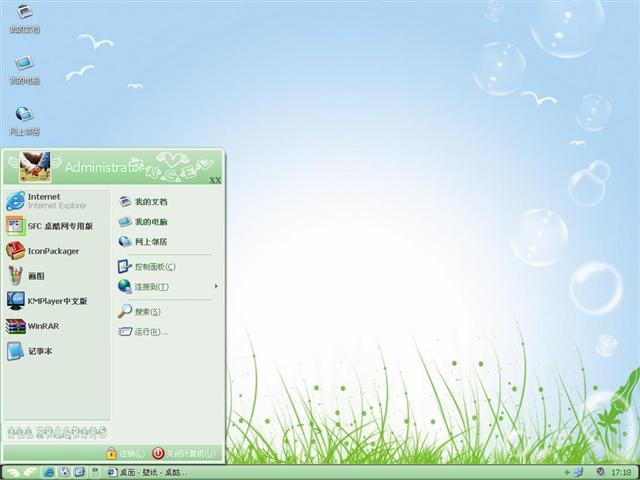
Task: Select 我的电脑 desktop icon
Action: 24,70
